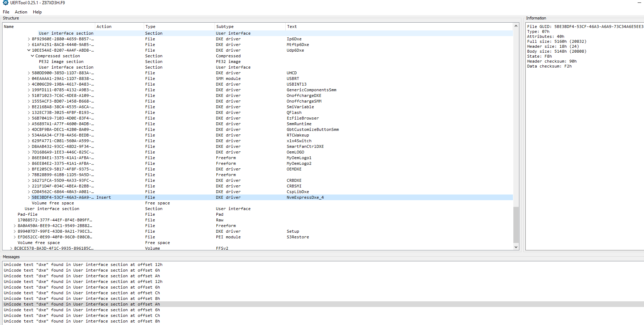
Task: Click the structure scrollbar down arrow
Action: pos(516,247)
